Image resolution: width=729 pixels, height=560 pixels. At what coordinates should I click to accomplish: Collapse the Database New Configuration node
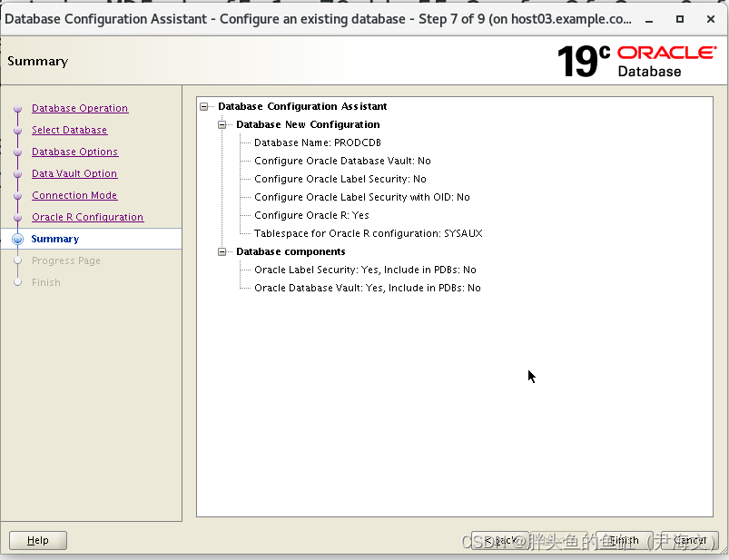pyautogui.click(x=222, y=125)
